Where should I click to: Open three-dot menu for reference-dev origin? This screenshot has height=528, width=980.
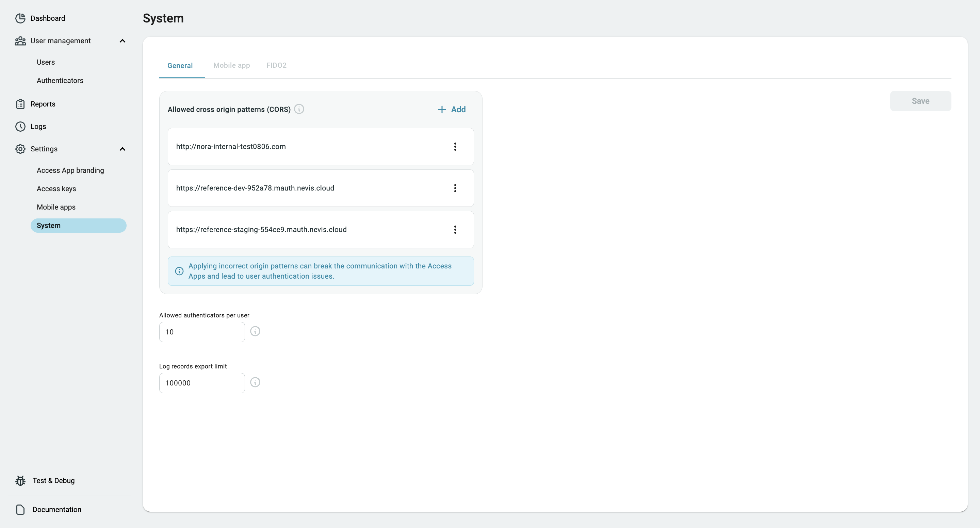coord(455,188)
